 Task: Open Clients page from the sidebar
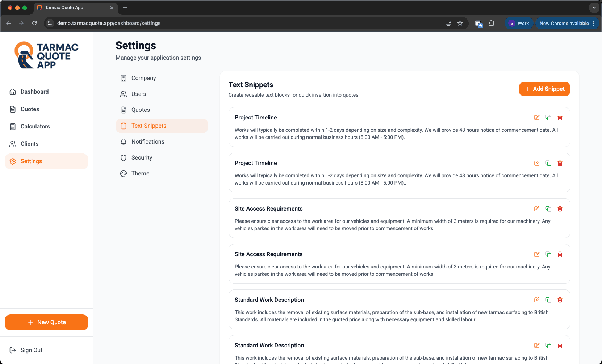click(29, 144)
